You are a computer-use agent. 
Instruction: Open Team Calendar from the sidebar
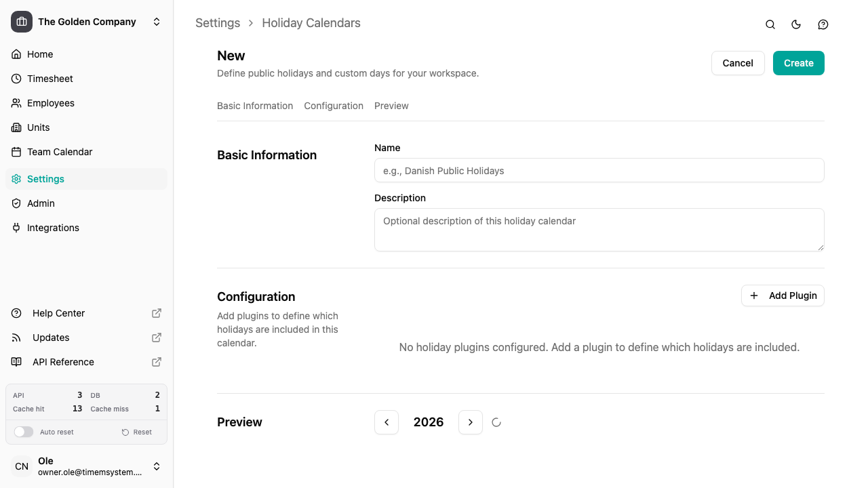(x=60, y=152)
